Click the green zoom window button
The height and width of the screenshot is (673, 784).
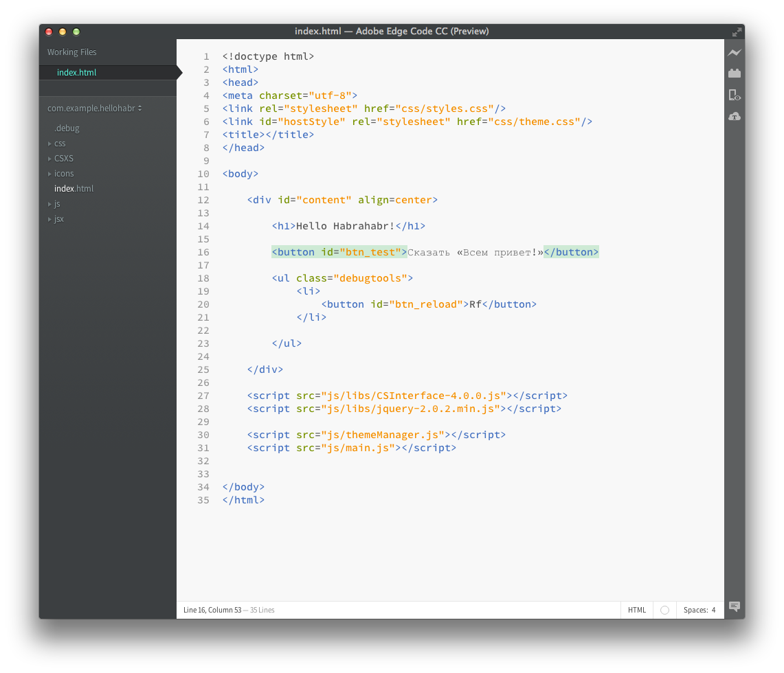[76, 32]
